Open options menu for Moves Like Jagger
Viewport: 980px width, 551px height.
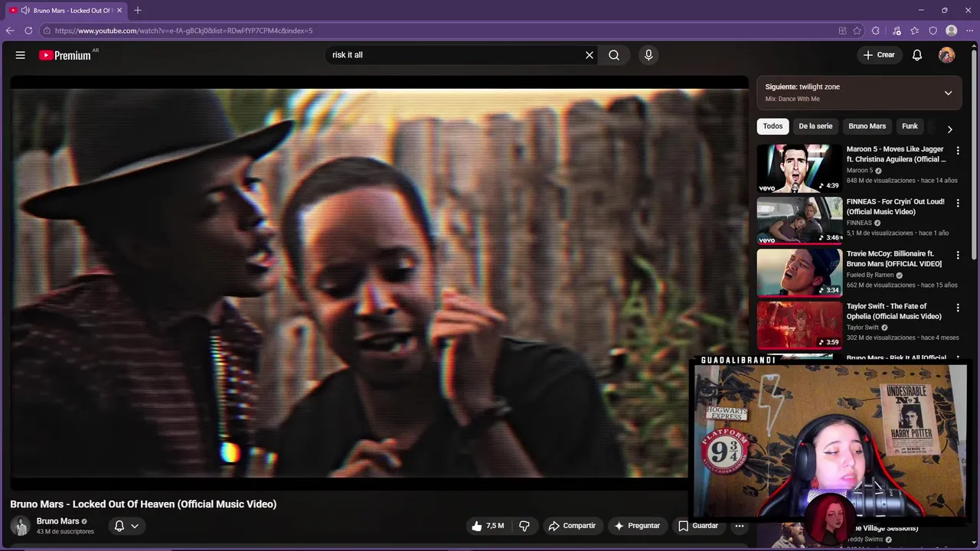pos(957,151)
